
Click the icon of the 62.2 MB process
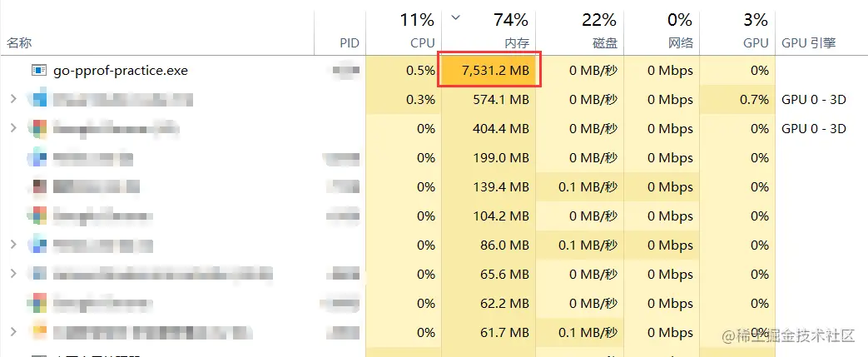pos(38,304)
